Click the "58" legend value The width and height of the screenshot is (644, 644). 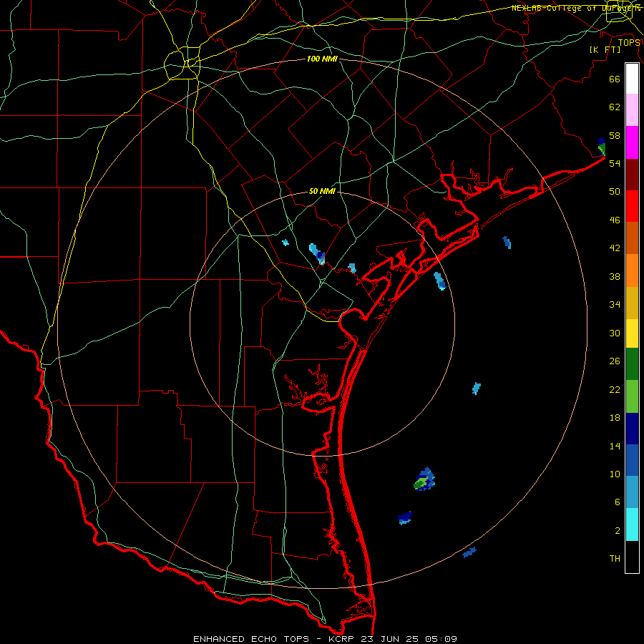point(615,135)
